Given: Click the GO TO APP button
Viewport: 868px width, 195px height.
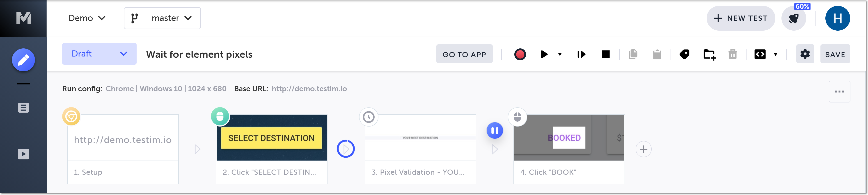Looking at the screenshot, I should tap(464, 54).
